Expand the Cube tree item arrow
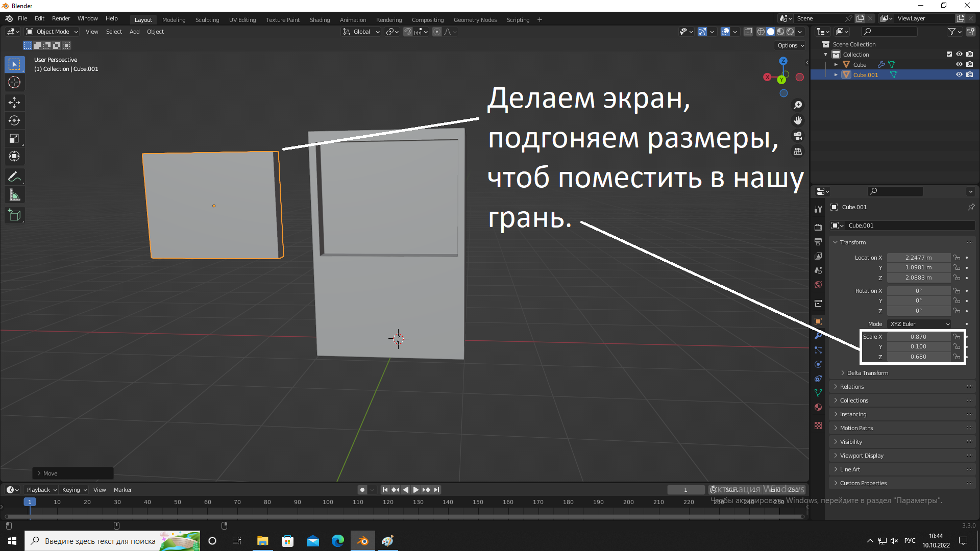This screenshot has height=551, width=980. [x=836, y=65]
